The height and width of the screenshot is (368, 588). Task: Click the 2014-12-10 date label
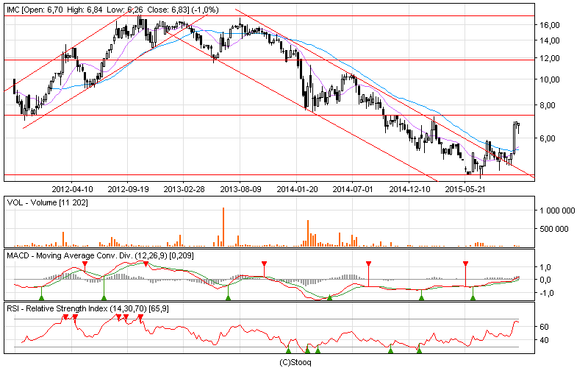coord(409,189)
